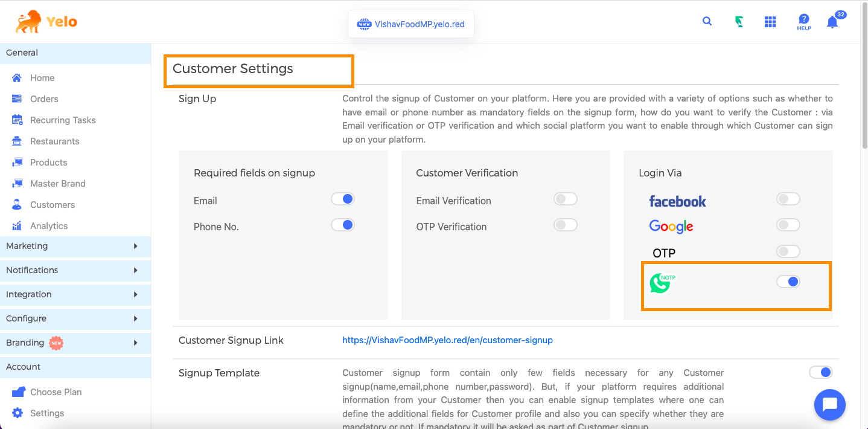Turn on Facebook login toggle
The width and height of the screenshot is (868, 429).
(x=788, y=199)
